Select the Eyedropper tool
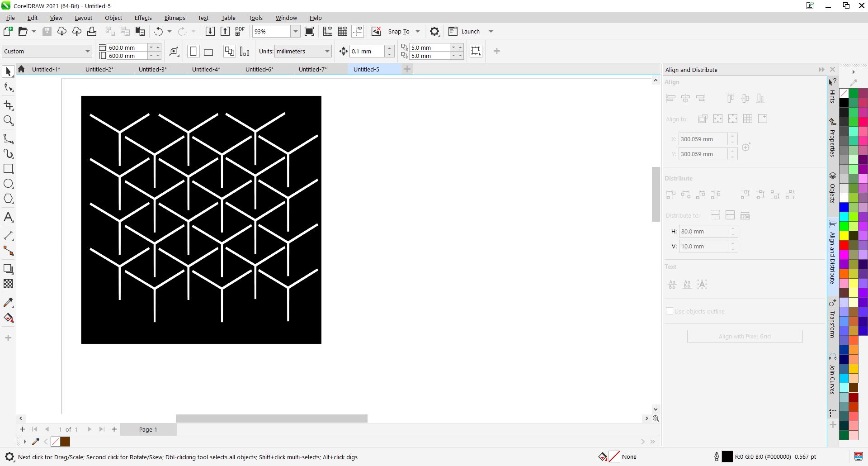 point(8,302)
